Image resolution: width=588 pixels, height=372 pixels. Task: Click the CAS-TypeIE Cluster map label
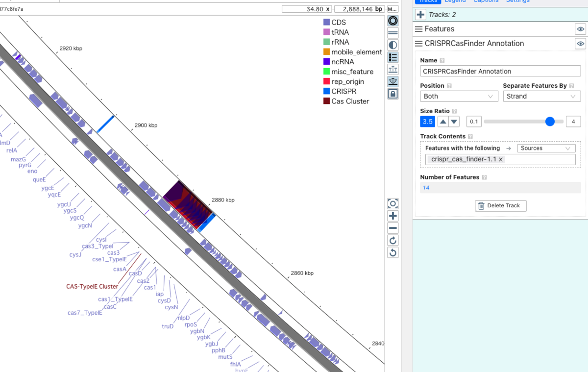[92, 287]
